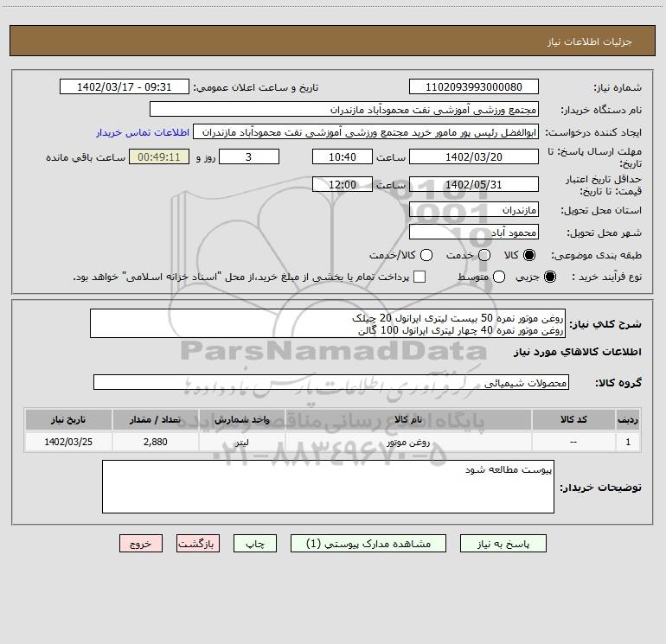Click the تعداد / مقدار column header
666x644 pixels.
[x=155, y=419]
